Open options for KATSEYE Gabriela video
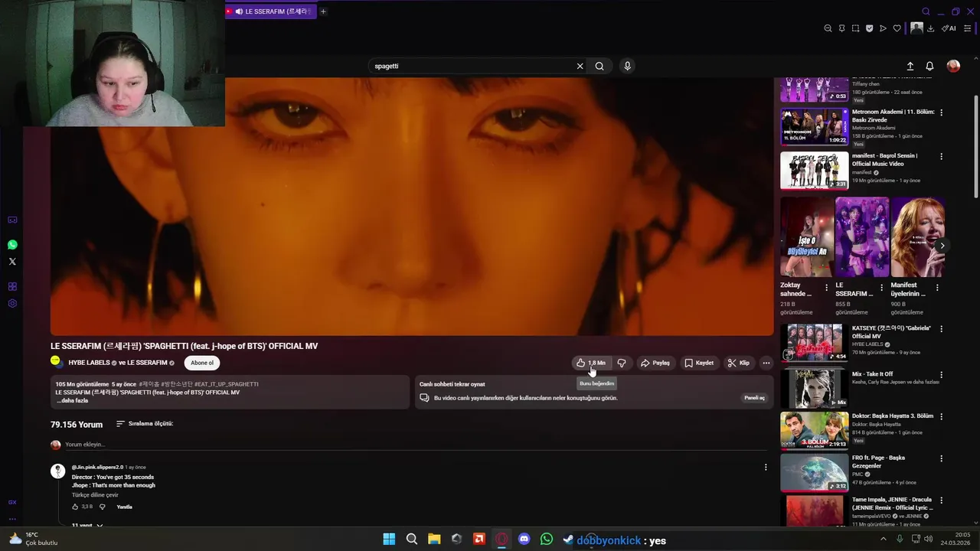The height and width of the screenshot is (551, 980). click(941, 328)
